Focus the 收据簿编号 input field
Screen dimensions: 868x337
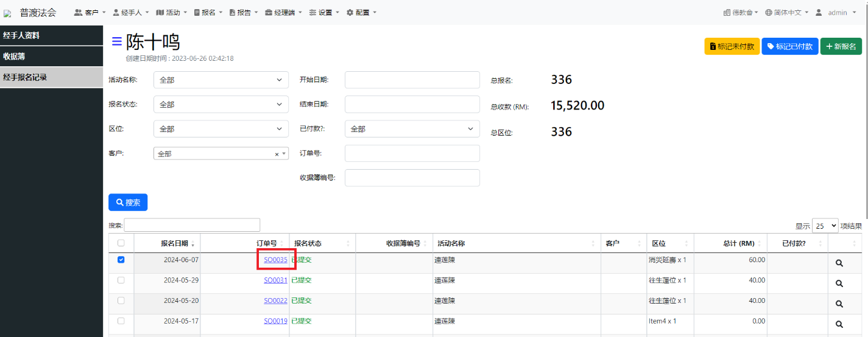(412, 178)
